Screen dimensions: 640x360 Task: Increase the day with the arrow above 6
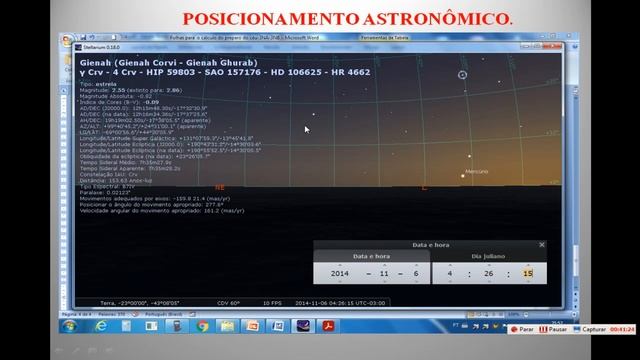click(416, 265)
